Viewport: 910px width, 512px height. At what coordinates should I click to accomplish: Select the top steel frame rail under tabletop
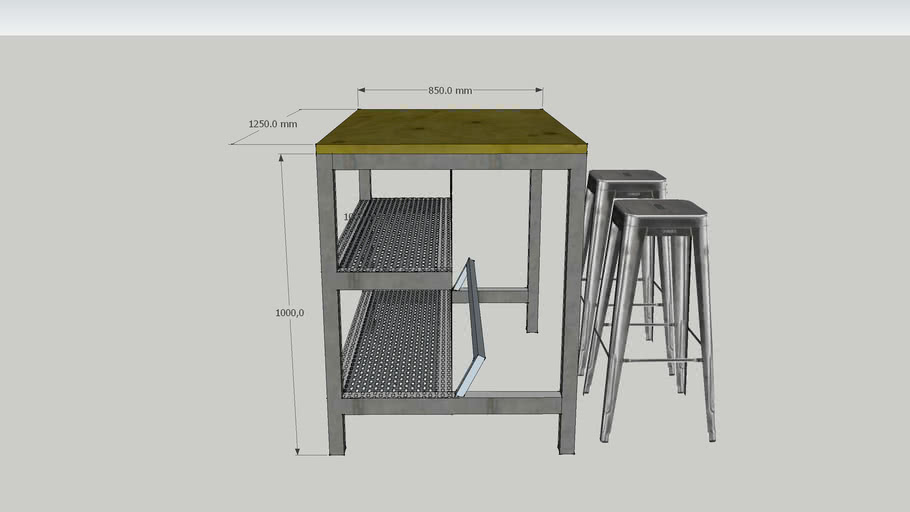point(450,161)
